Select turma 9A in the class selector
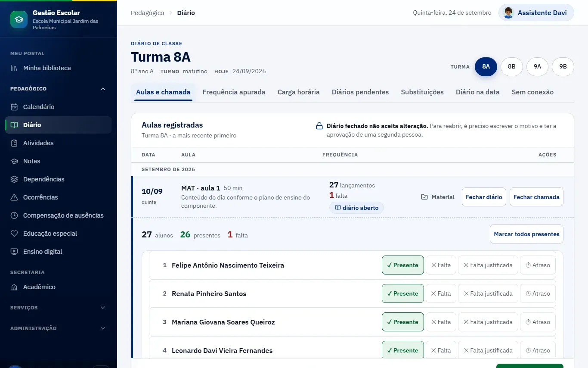 coord(537,67)
